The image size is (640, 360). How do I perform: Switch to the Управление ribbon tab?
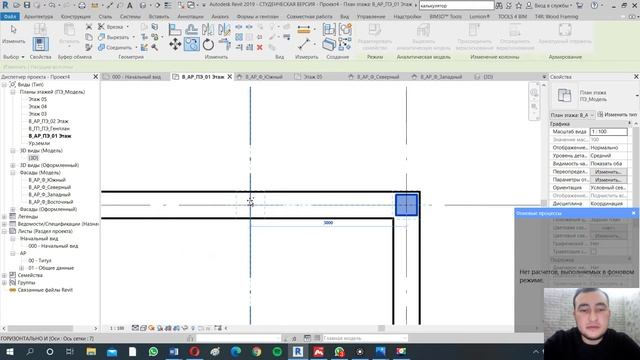(x=371, y=17)
